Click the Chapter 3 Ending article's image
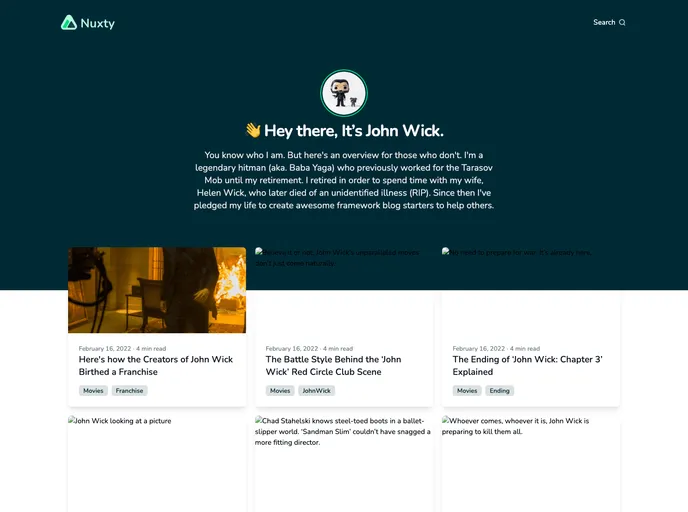Image resolution: width=688 pixels, height=512 pixels. pyautogui.click(x=530, y=290)
